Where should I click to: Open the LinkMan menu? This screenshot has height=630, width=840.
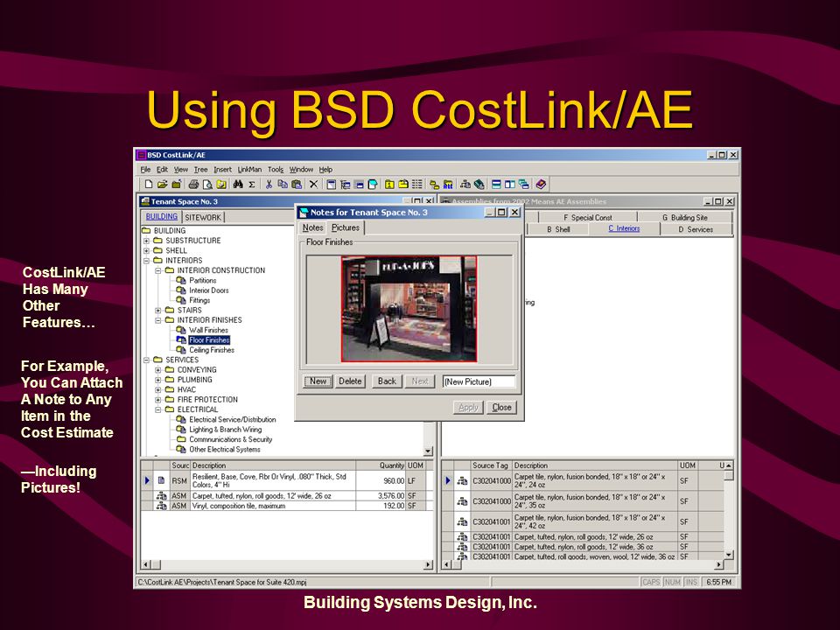coord(249,169)
